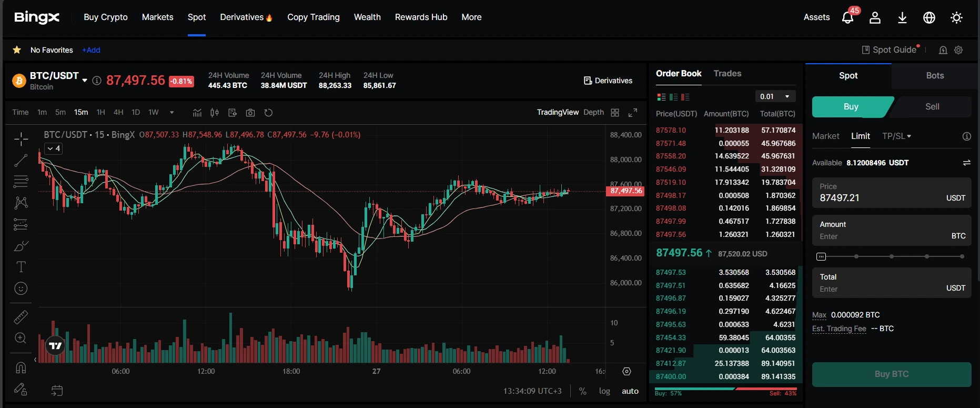980x408 pixels.
Task: Open the Spot Guide link
Action: (x=890, y=50)
